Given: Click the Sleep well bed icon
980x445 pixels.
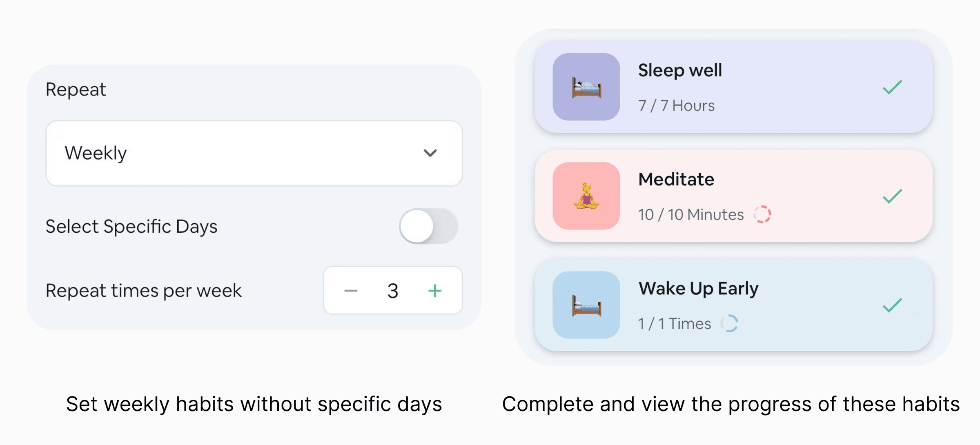Looking at the screenshot, I should [586, 87].
